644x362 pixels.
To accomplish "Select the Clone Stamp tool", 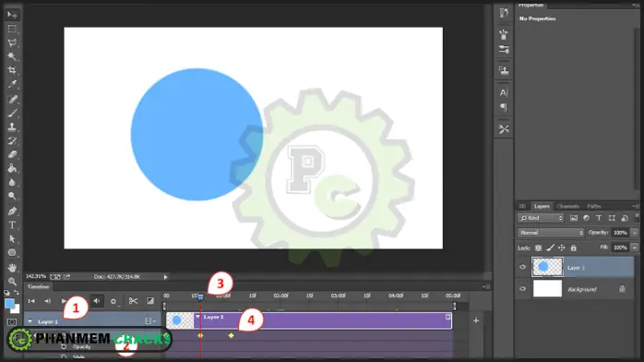I will (x=12, y=127).
